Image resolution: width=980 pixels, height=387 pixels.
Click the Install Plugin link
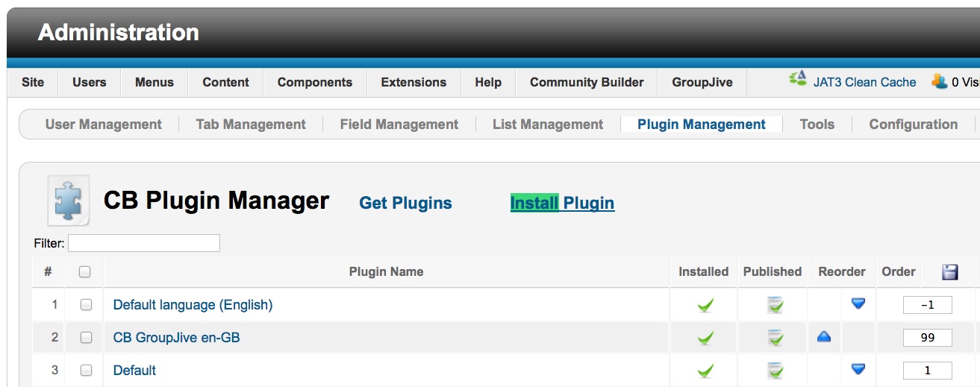[x=562, y=203]
